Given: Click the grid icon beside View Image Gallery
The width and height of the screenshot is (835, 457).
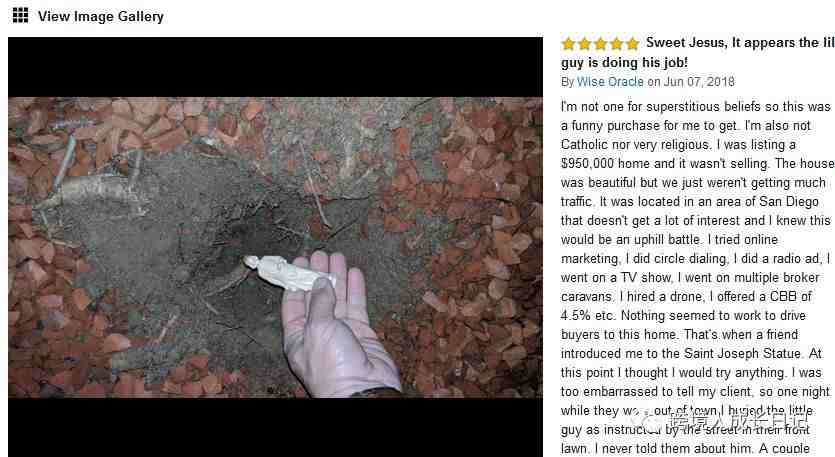Looking at the screenshot, I should coord(20,15).
